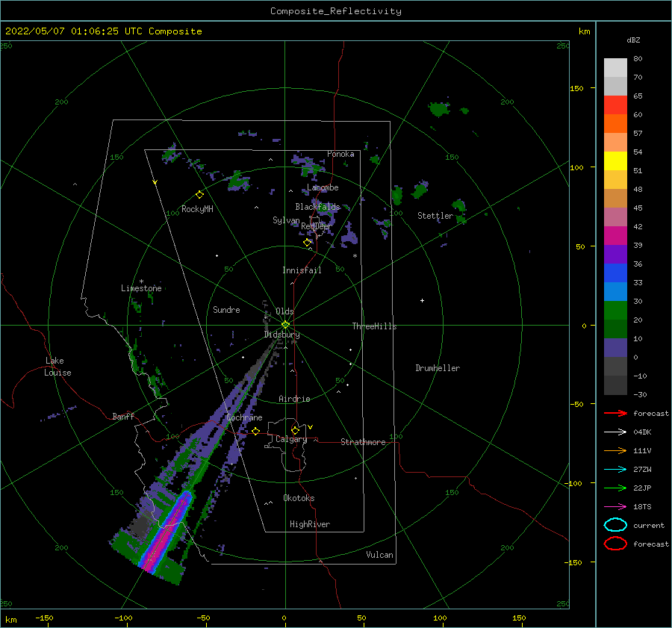Click the Composite_Reflectivity title
The width and height of the screenshot is (672, 628).
(335, 11)
